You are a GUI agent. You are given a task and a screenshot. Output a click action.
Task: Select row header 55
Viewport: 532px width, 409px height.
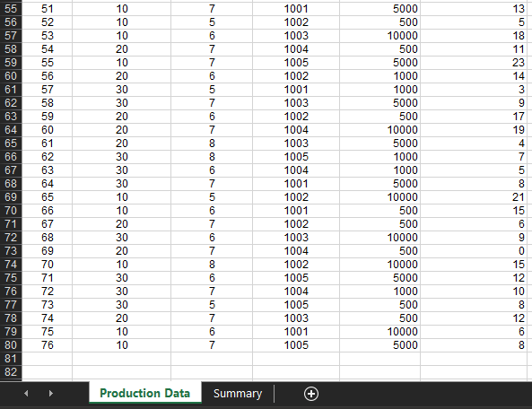[x=11, y=9]
